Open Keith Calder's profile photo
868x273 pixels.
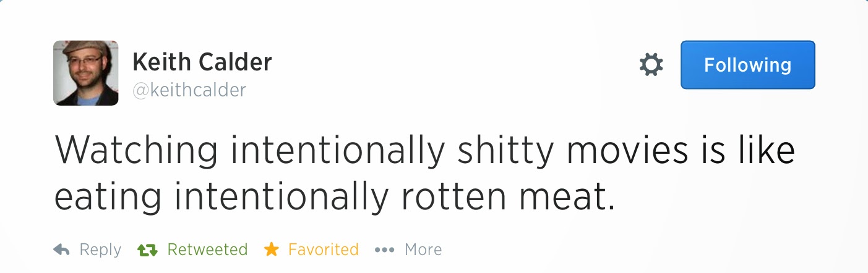[x=85, y=73]
